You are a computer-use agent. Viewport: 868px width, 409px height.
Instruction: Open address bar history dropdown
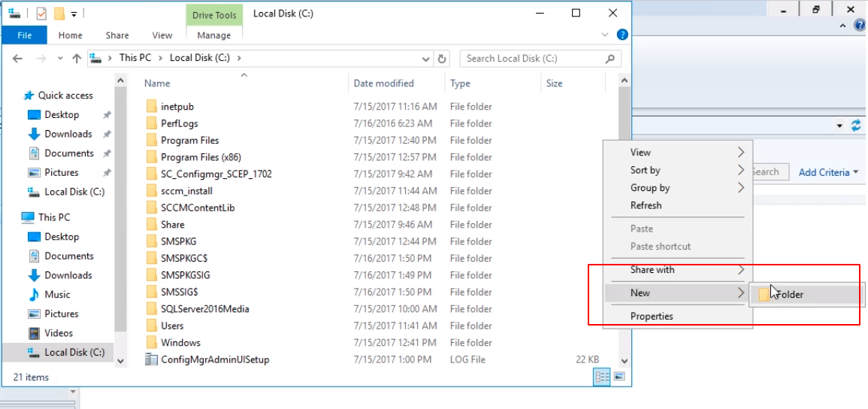point(426,59)
